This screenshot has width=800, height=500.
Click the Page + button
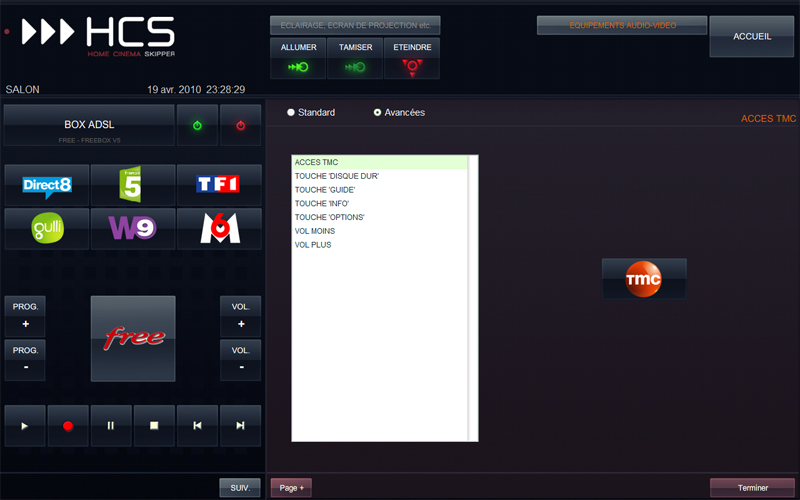291,488
